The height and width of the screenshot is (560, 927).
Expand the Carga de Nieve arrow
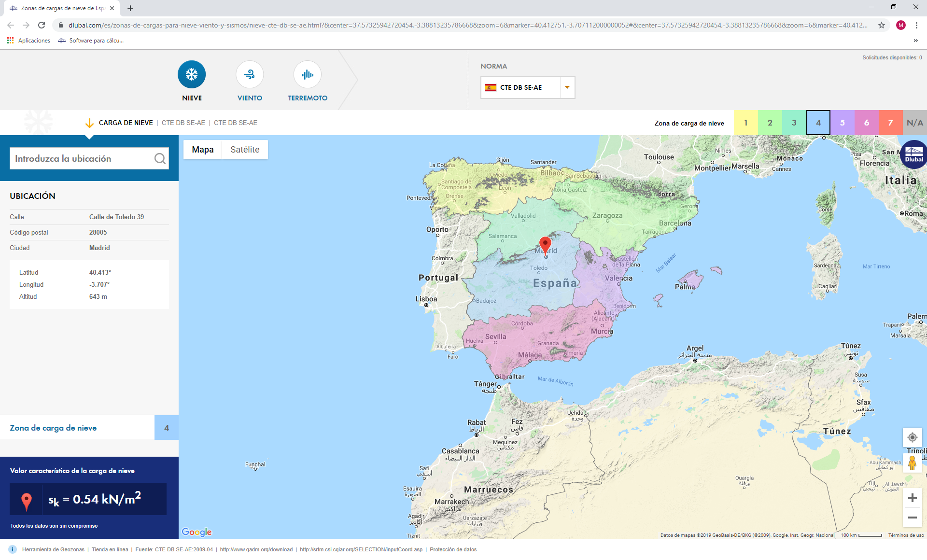pos(89,123)
